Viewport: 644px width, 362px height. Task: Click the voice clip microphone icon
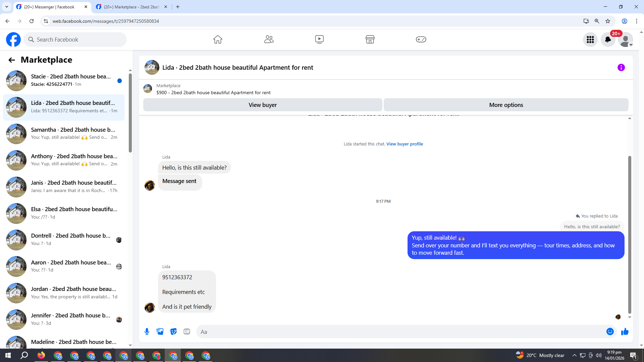(x=147, y=331)
